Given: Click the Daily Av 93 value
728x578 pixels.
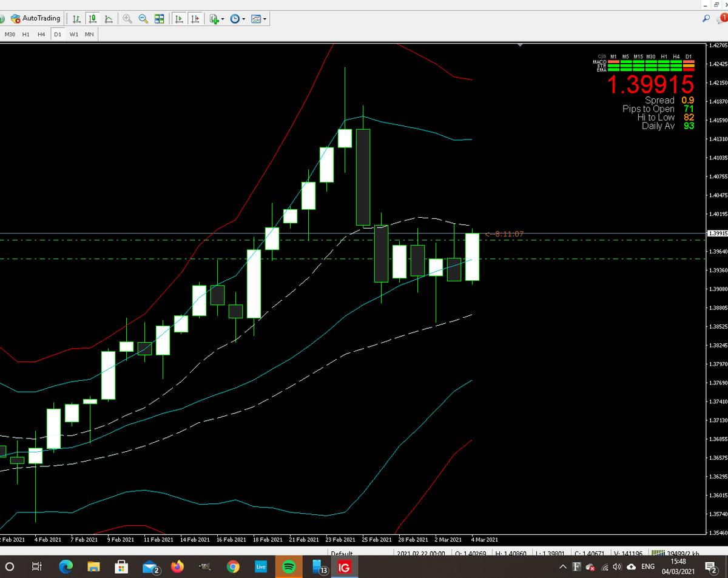Looking at the screenshot, I should [x=688, y=126].
